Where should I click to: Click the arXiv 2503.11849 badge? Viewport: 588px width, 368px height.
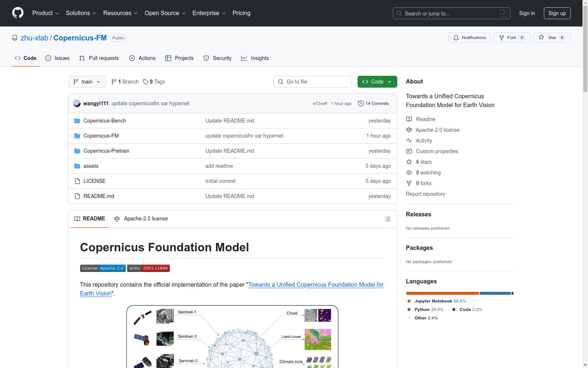coord(148,268)
